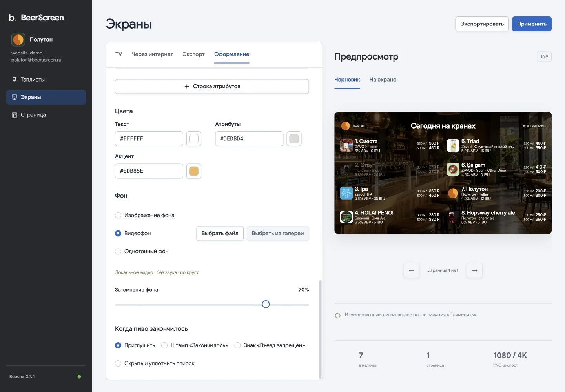Image resolution: width=565 pixels, height=392 pixels.
Task: Click the Затемнение фона slider handle
Action: tap(266, 304)
